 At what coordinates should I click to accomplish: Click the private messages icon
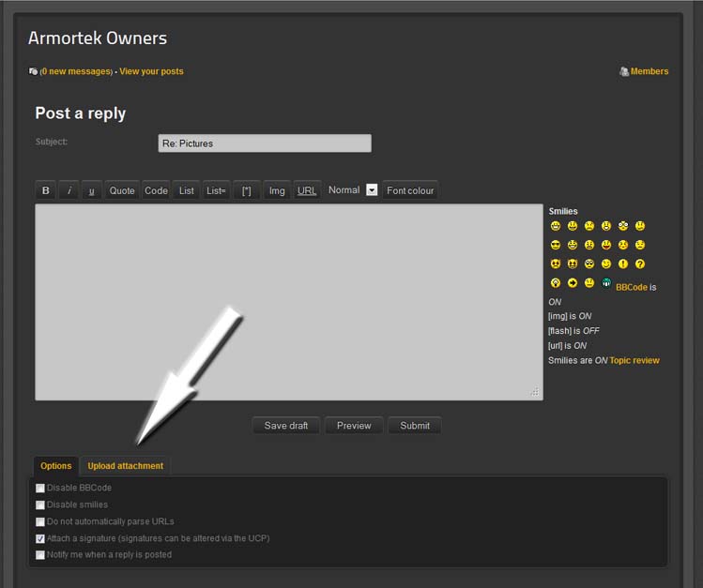(33, 71)
